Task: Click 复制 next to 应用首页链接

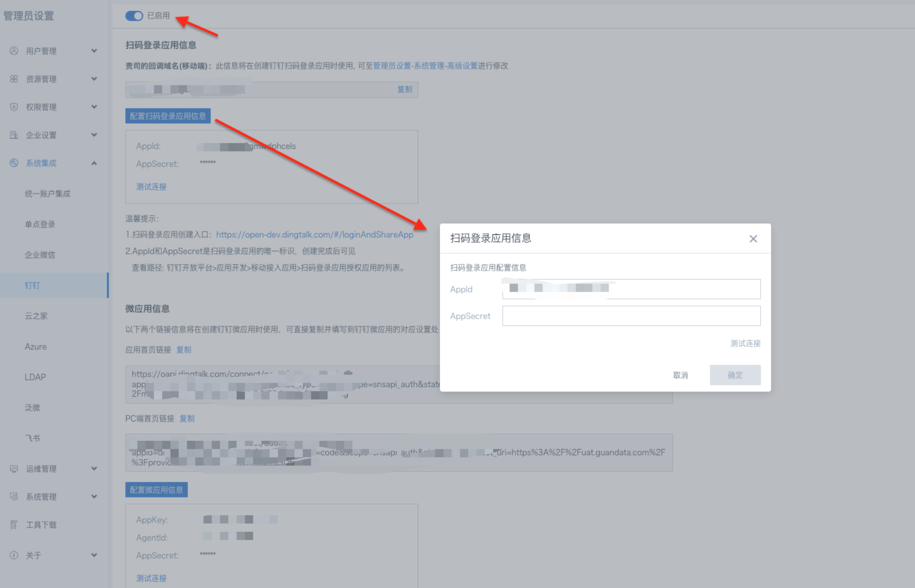Action: click(x=184, y=350)
